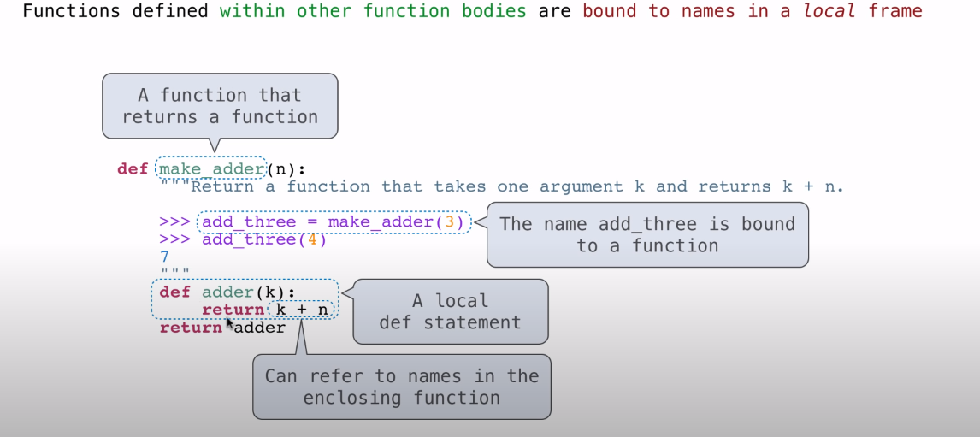Click the orange number 3 in make_adder(3)
The image size is (980, 437).
click(x=453, y=223)
